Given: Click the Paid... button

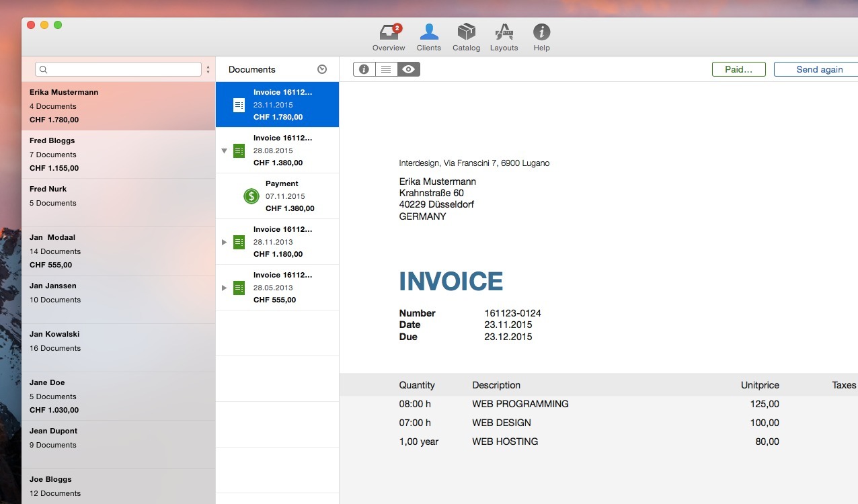Looking at the screenshot, I should (x=738, y=69).
